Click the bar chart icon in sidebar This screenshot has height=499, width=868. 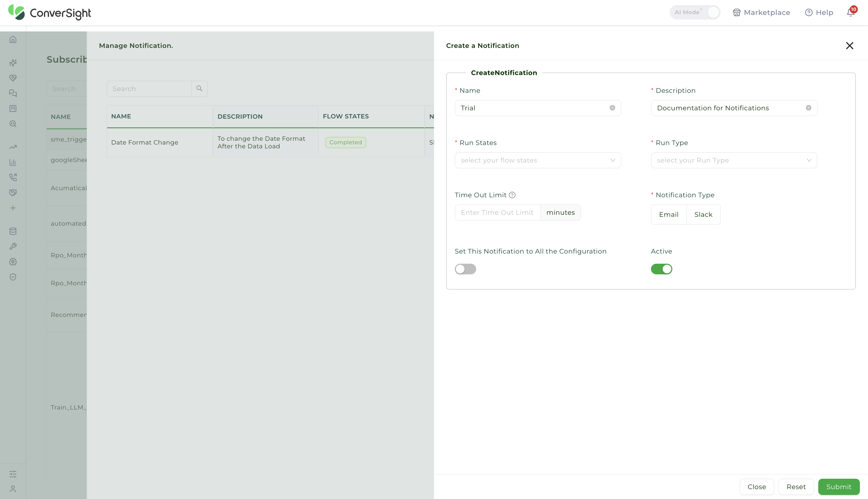(x=13, y=162)
